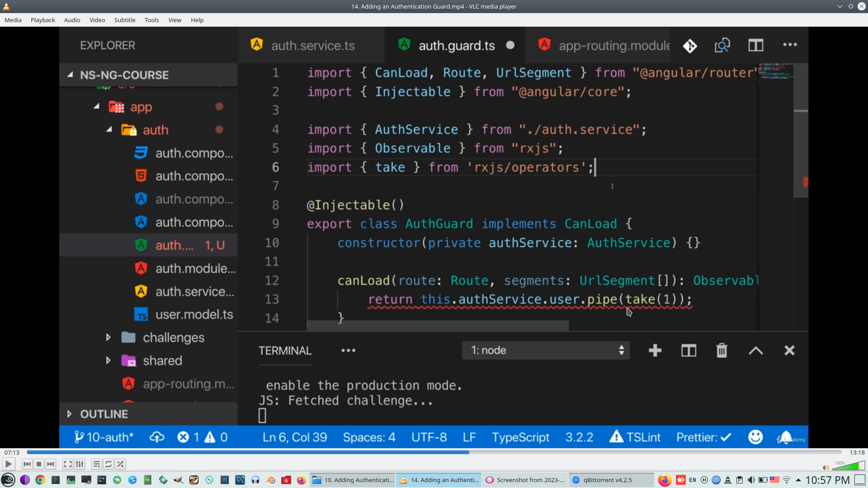Viewport: 868px width, 488px height.
Task: Switch to the Screenshot taskbar window
Action: point(525,480)
